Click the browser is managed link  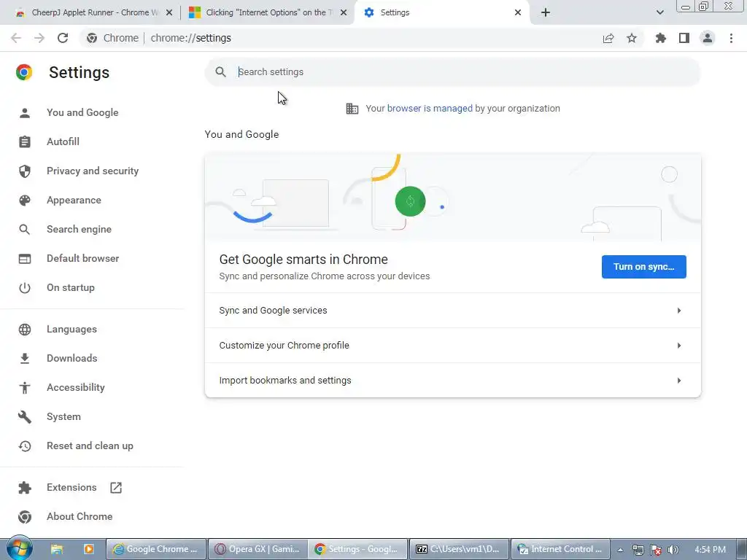click(x=430, y=109)
